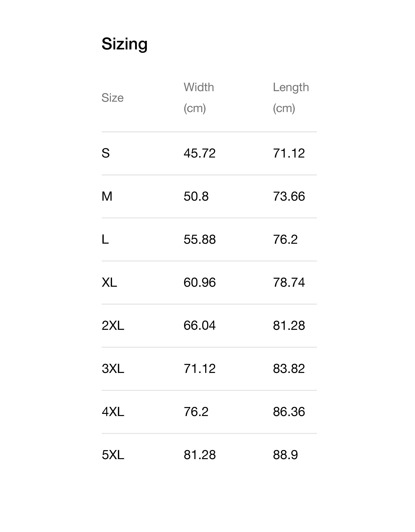
Task: Select the M size row label
Action: click(x=107, y=196)
